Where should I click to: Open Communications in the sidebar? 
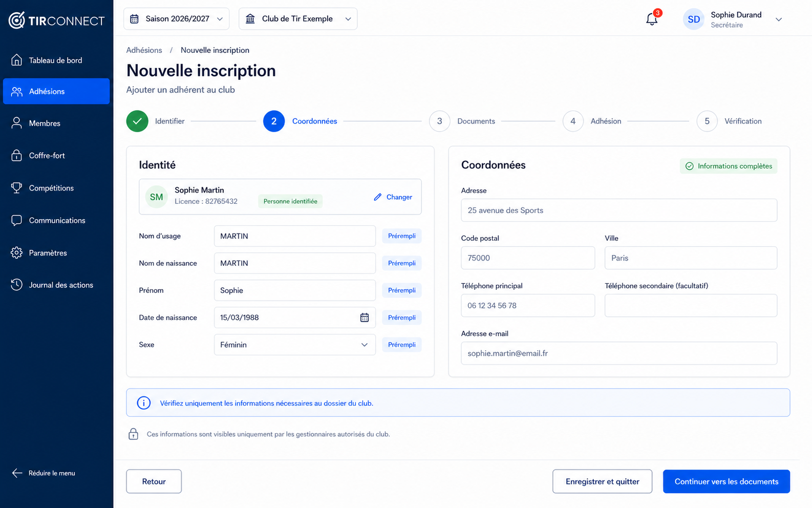[56, 220]
